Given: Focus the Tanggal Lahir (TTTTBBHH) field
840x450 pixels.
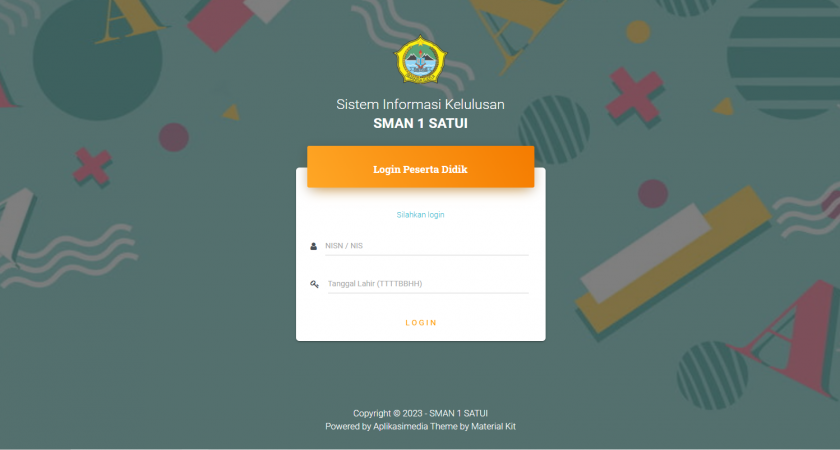Looking at the screenshot, I should pyautogui.click(x=428, y=284).
